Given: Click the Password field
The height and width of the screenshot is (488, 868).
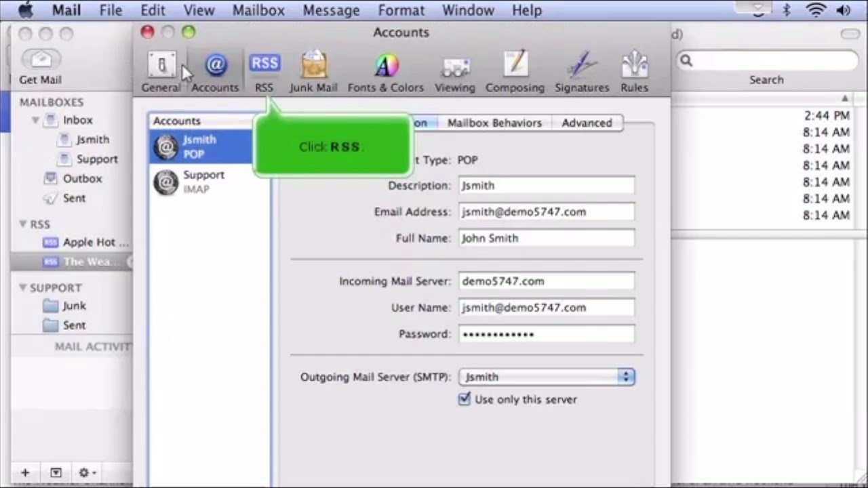Looking at the screenshot, I should coord(547,334).
